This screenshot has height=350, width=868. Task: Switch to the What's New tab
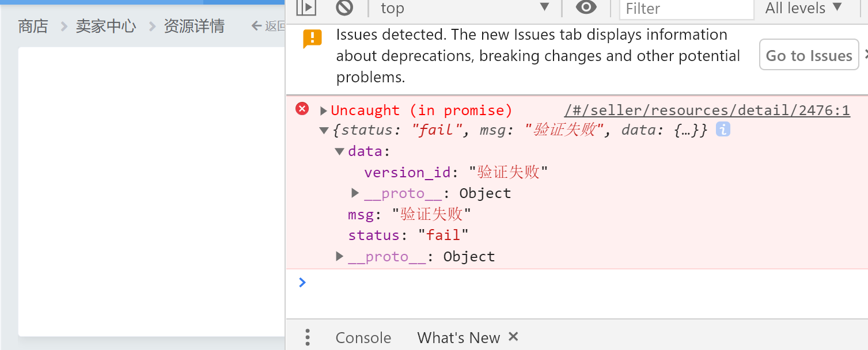tap(458, 337)
